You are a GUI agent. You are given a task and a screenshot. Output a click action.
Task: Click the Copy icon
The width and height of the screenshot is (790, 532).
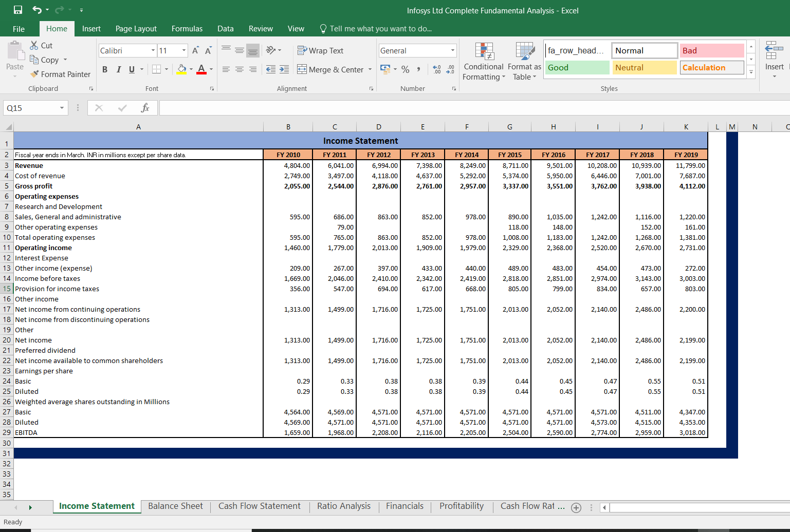coord(34,60)
